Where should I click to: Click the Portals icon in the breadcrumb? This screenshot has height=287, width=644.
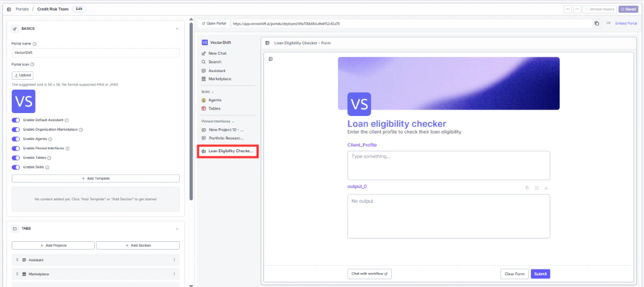click(x=9, y=9)
